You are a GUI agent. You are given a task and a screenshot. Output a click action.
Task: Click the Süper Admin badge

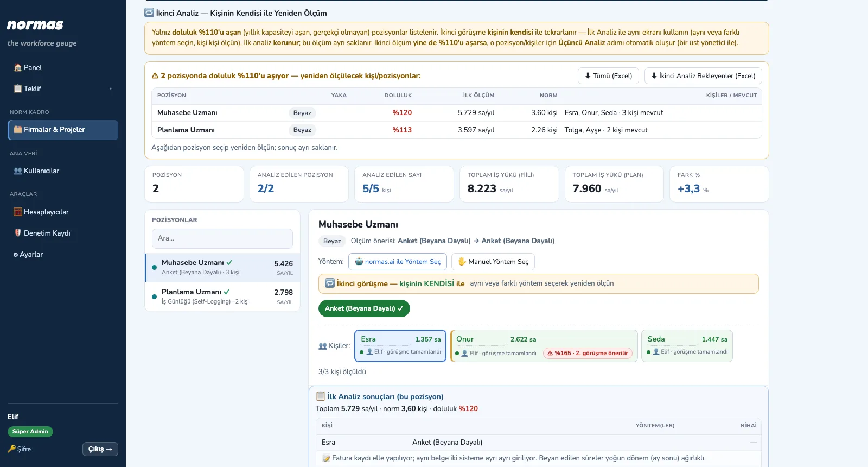tap(30, 432)
